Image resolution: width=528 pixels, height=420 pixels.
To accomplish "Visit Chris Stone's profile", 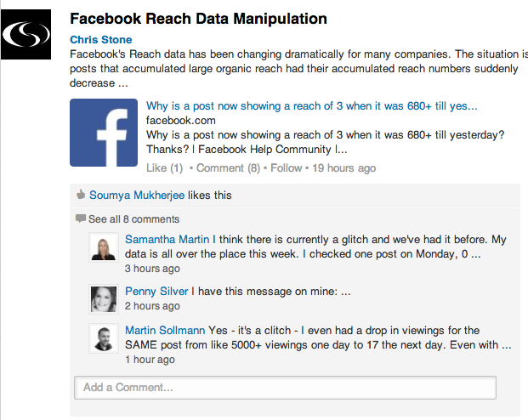I will (x=100, y=39).
